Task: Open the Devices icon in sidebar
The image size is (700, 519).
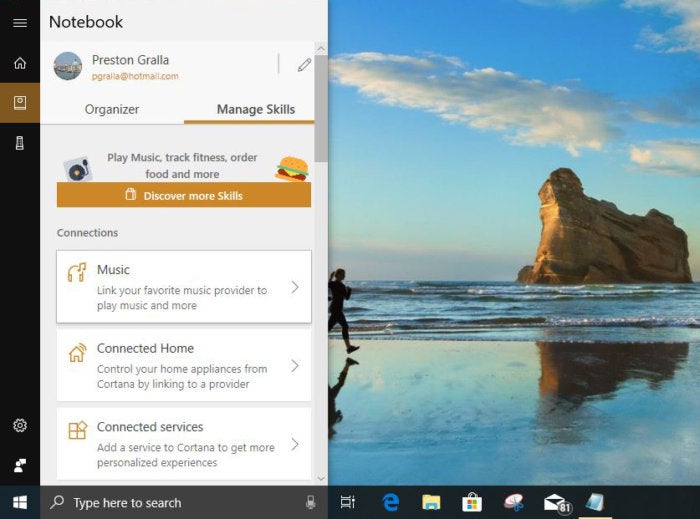Action: (20, 143)
